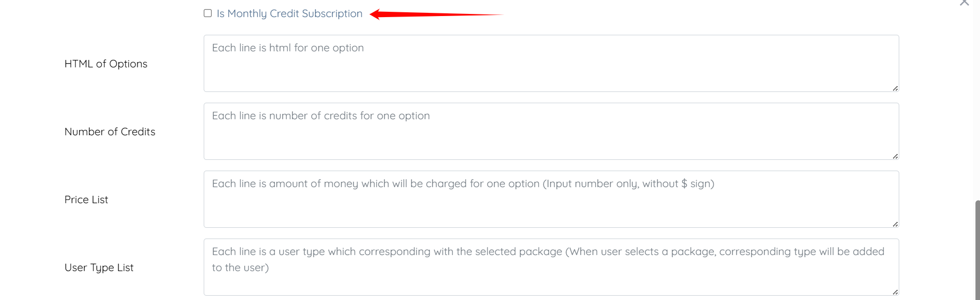Grab the HTML of Options resize handle

[x=895, y=88]
